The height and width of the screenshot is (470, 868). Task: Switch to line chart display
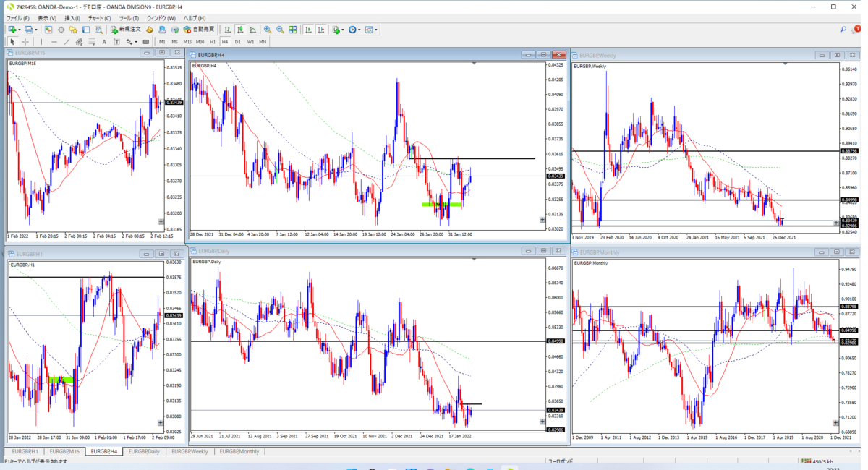(252, 30)
